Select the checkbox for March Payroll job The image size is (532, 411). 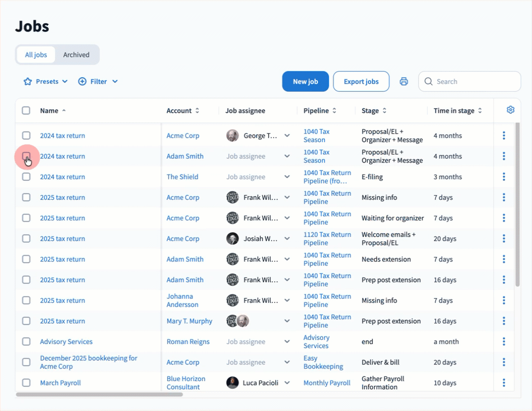point(26,383)
